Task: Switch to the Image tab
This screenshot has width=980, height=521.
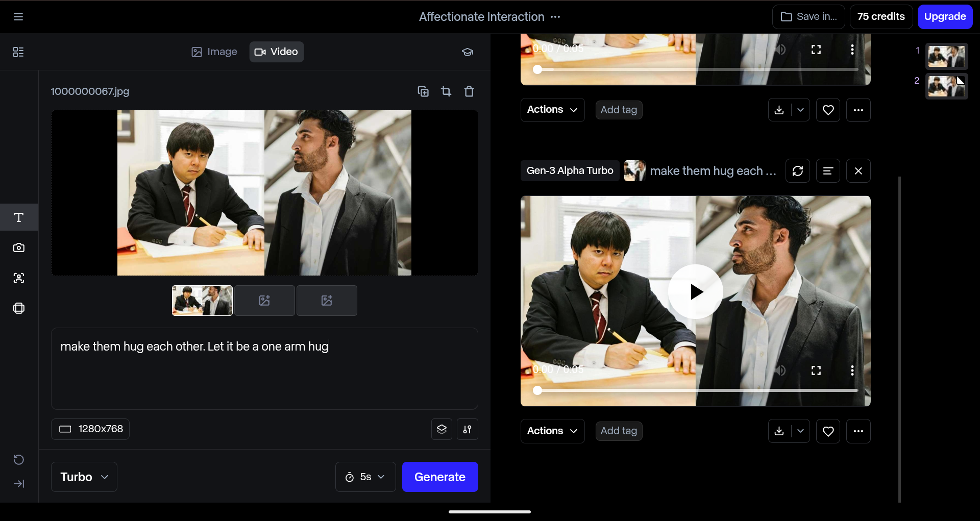Action: click(x=213, y=52)
